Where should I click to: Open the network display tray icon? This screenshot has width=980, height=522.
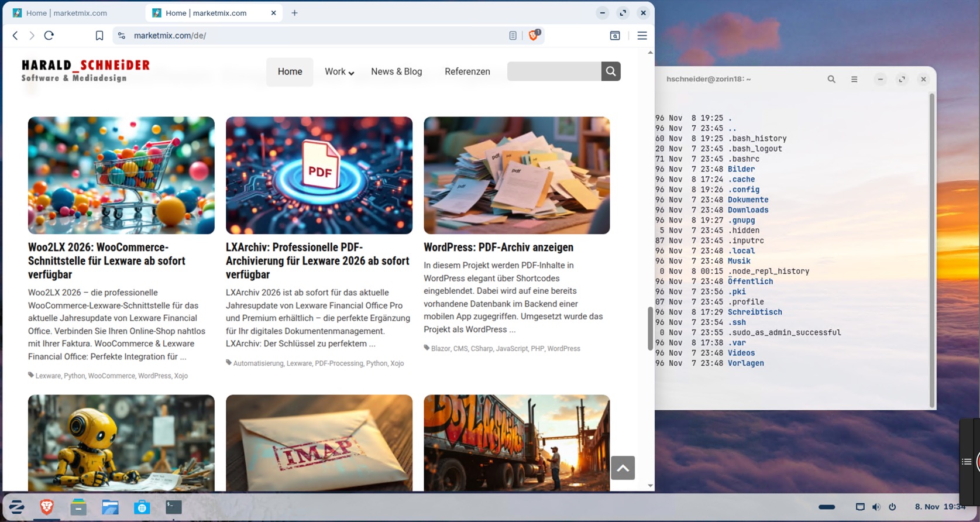860,507
